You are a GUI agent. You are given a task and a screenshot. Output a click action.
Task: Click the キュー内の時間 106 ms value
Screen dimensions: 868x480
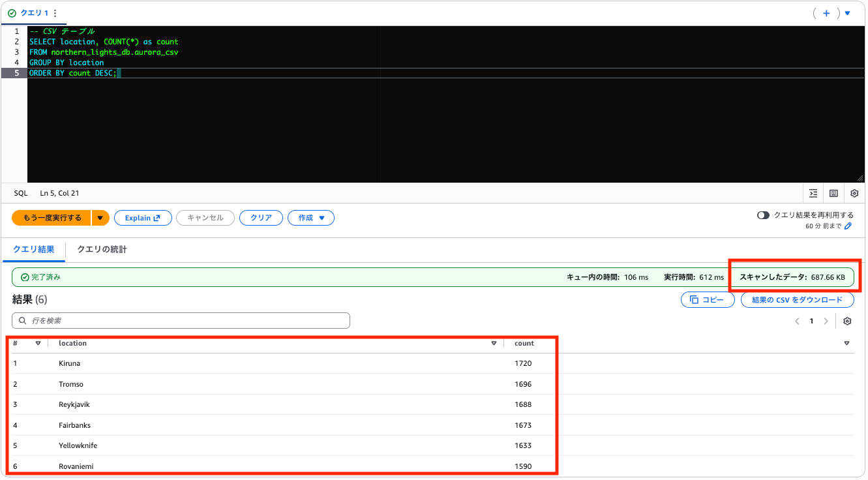pos(608,277)
